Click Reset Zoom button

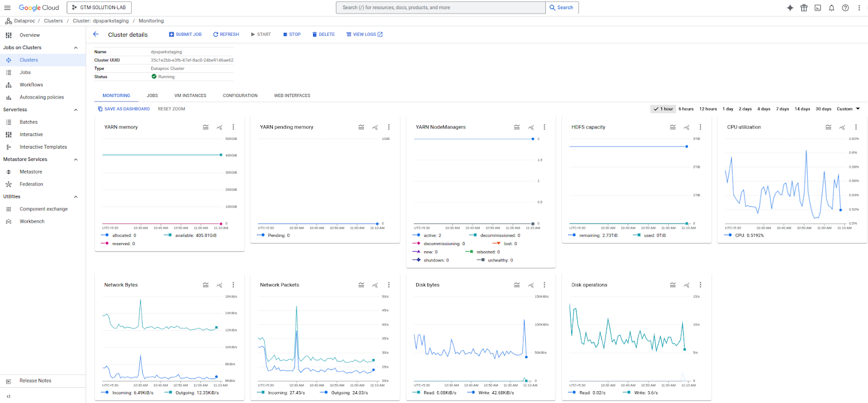pyautogui.click(x=171, y=109)
